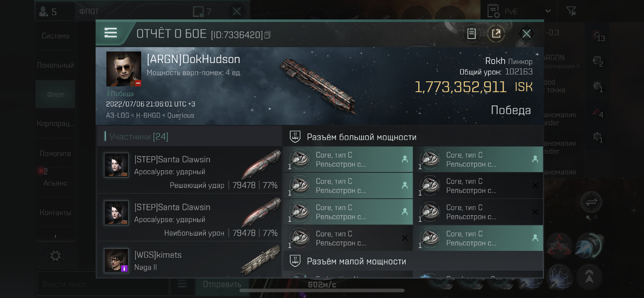
Task: Select kimets Naga II participant entry
Action: (189, 260)
